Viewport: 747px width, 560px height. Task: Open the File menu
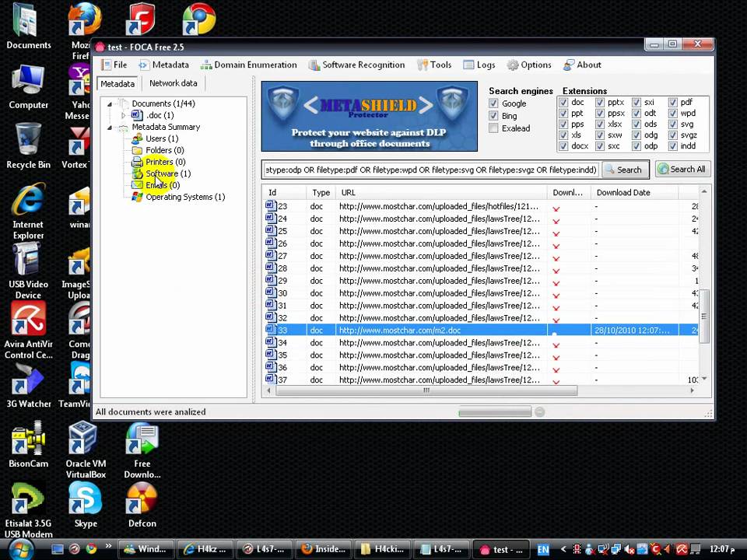point(114,65)
